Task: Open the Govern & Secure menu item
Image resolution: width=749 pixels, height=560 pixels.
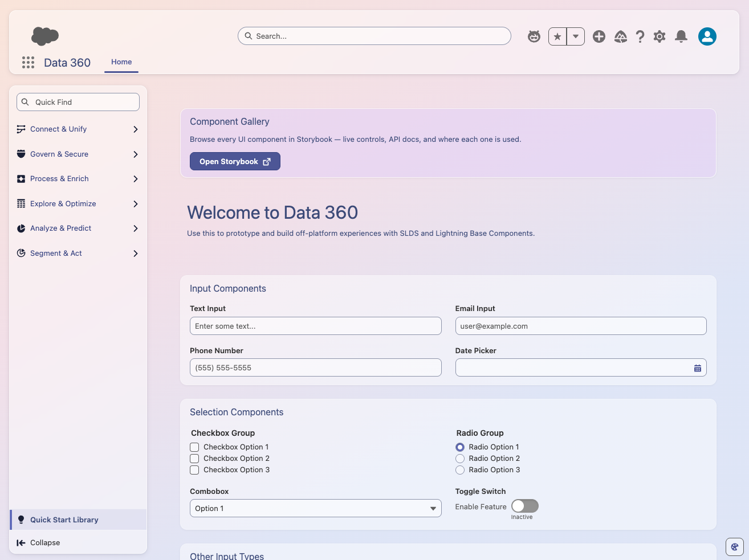Action: (x=78, y=154)
